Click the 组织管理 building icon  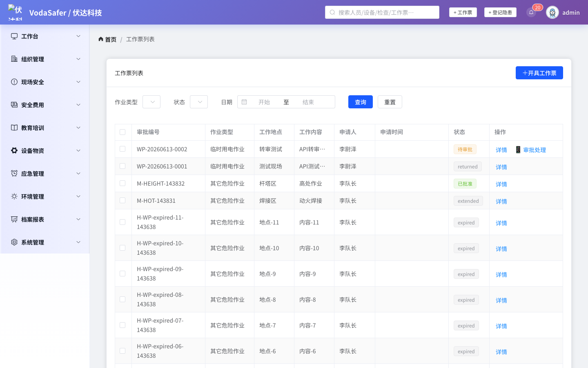coord(14,59)
